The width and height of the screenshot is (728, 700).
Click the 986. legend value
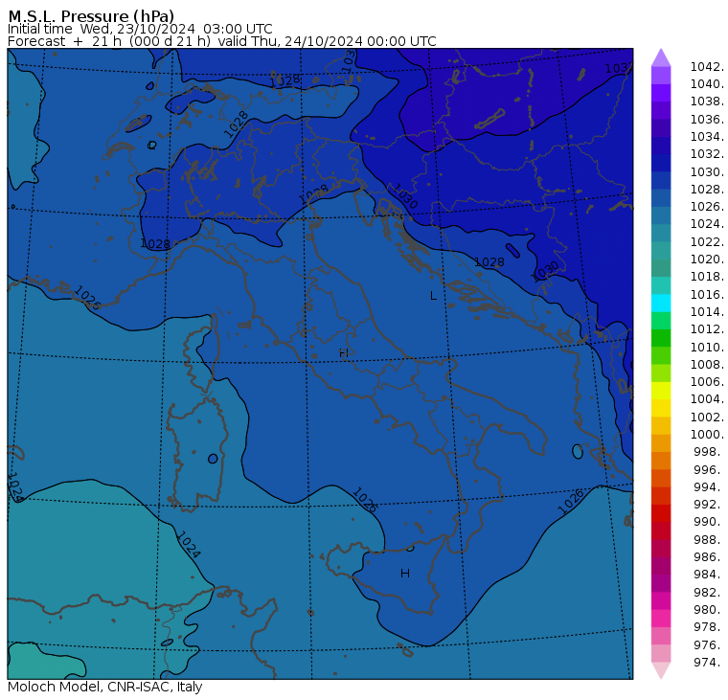coord(709,556)
